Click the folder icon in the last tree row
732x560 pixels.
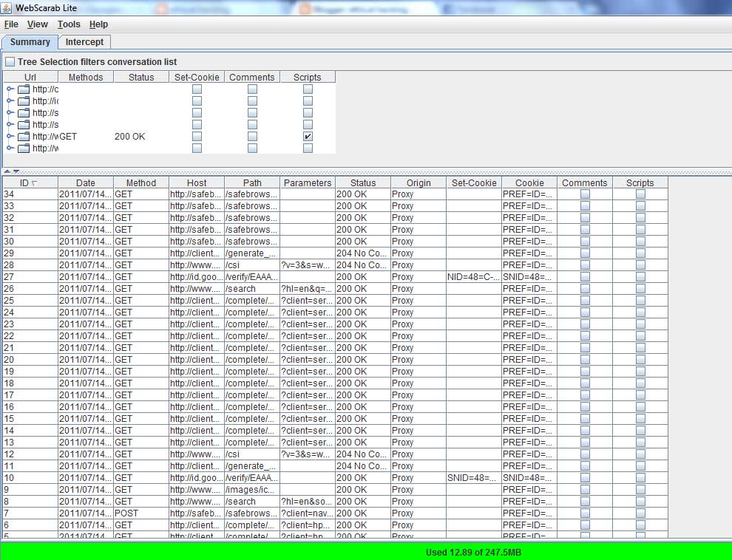pyautogui.click(x=24, y=148)
